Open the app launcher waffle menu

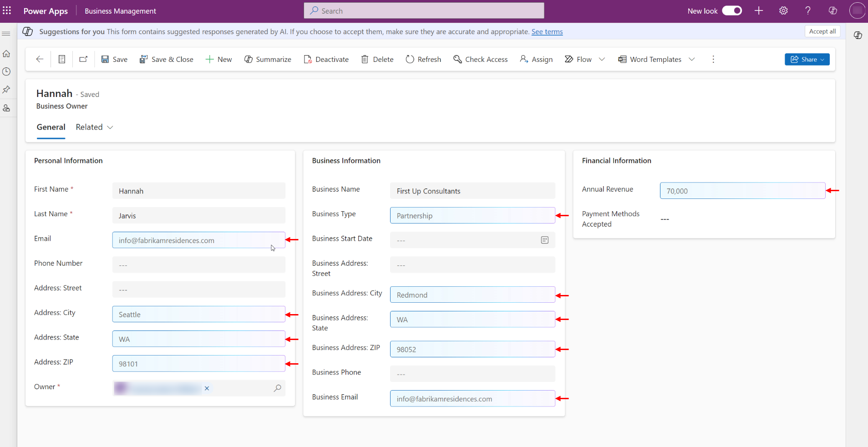7,10
